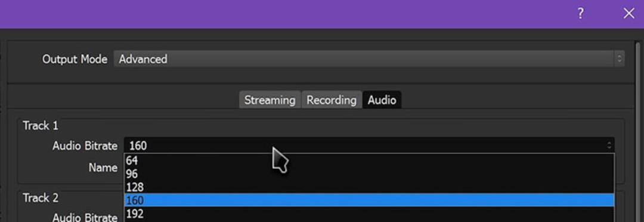Click the Track 1 Audio Bitrate box showing 160

click(369, 146)
